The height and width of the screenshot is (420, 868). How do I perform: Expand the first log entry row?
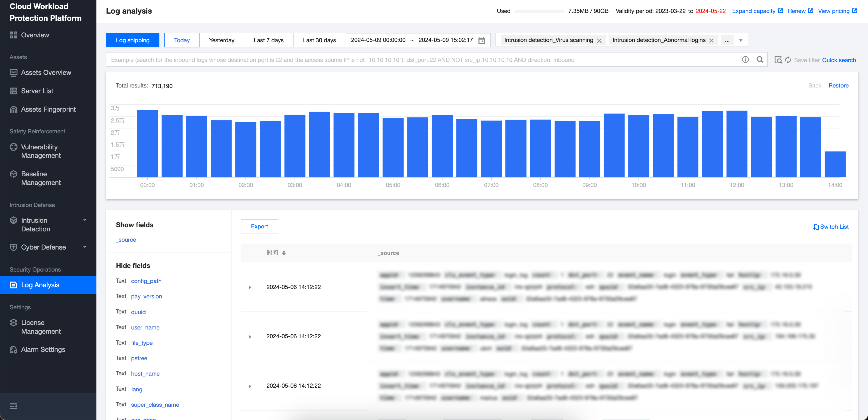click(x=250, y=287)
